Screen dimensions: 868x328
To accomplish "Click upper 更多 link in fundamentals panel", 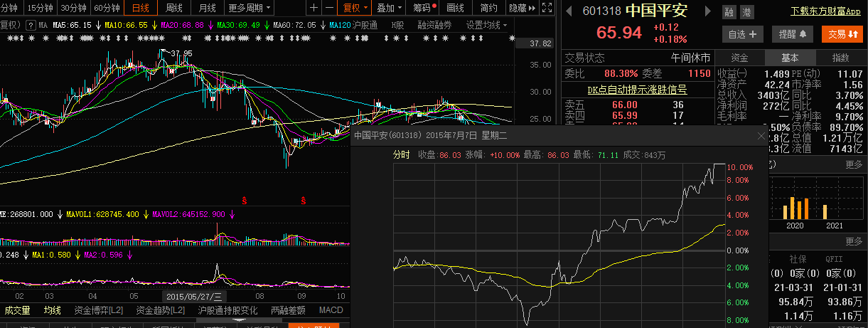I will 854,164.
